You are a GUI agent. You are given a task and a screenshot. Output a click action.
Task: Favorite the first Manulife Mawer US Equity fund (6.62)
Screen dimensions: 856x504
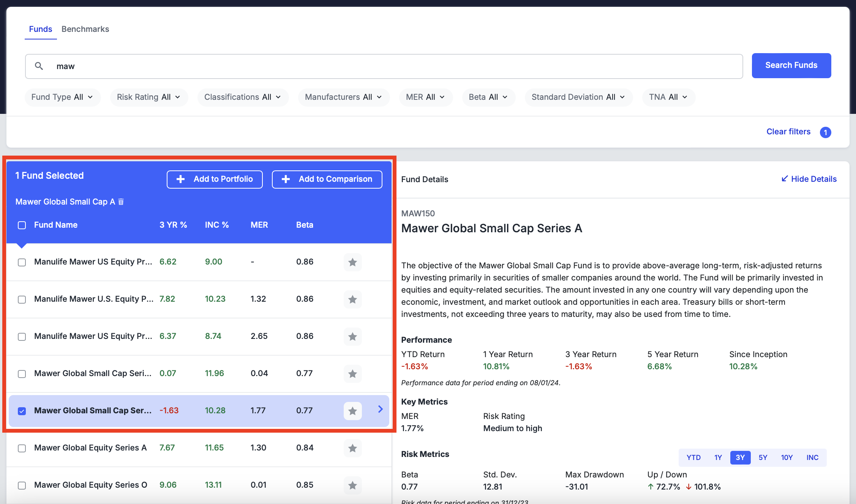click(x=352, y=262)
